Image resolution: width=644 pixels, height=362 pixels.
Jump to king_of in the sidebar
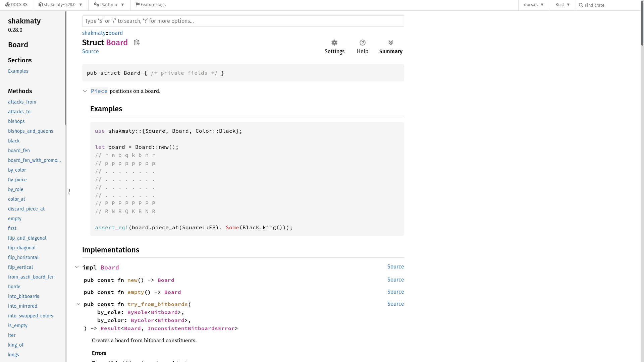(16, 345)
